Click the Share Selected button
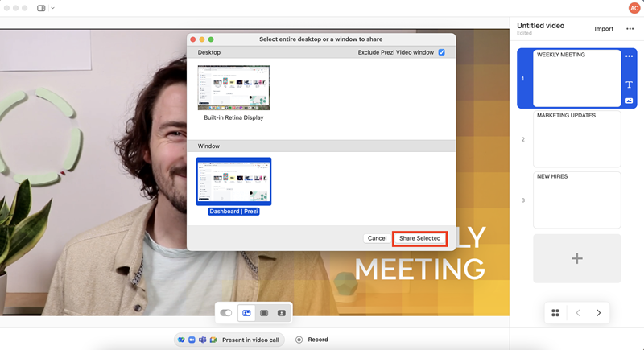Viewport: 644px width, 350px height. click(419, 238)
